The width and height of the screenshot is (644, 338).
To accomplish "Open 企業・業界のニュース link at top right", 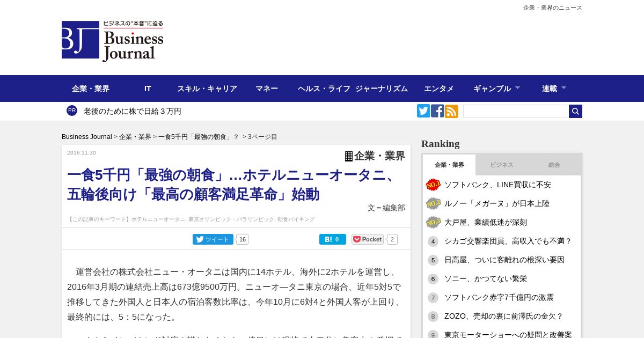I will (553, 8).
